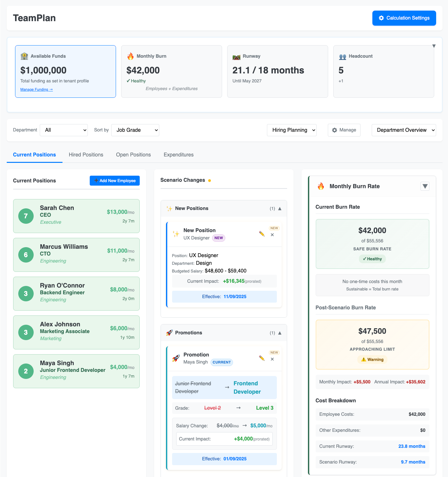The image size is (448, 477).
Task: Collapse the Promotions section
Action: [x=280, y=333]
